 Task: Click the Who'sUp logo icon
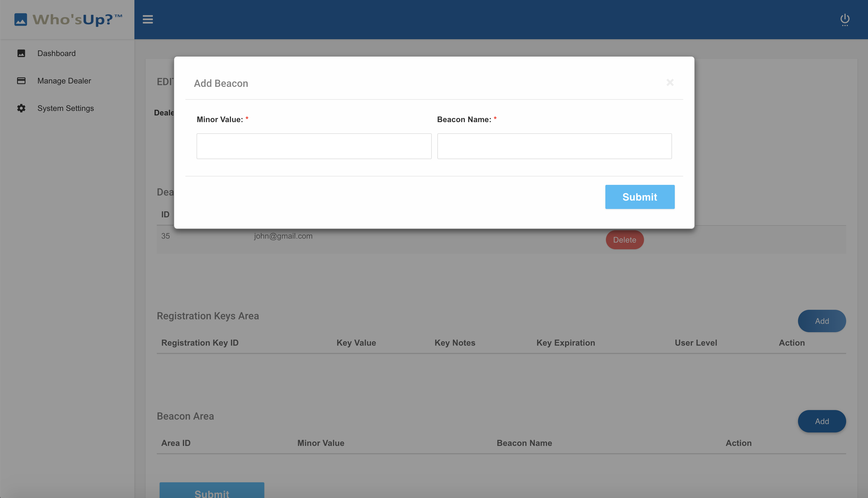pyautogui.click(x=20, y=20)
